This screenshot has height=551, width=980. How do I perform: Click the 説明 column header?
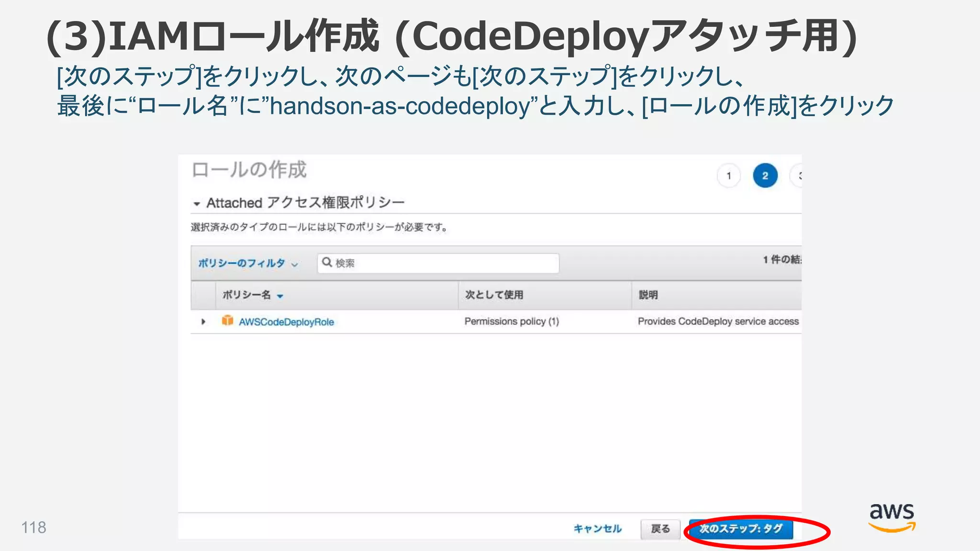648,295
